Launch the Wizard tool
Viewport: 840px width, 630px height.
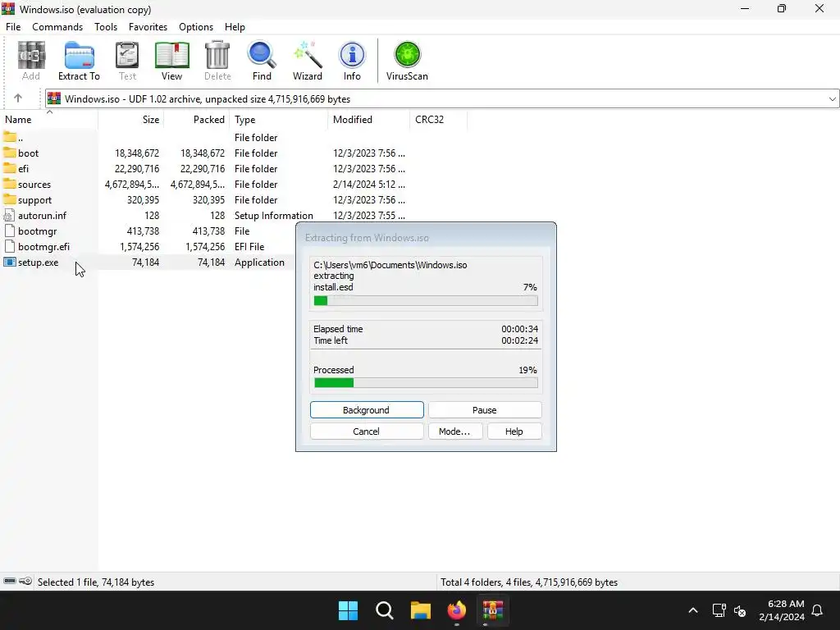[308, 61]
